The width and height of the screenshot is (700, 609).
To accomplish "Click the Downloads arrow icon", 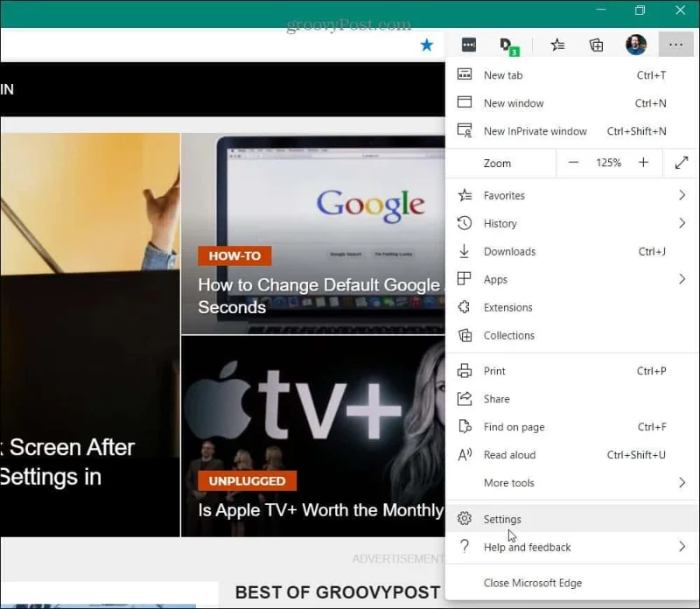I will coord(465,251).
